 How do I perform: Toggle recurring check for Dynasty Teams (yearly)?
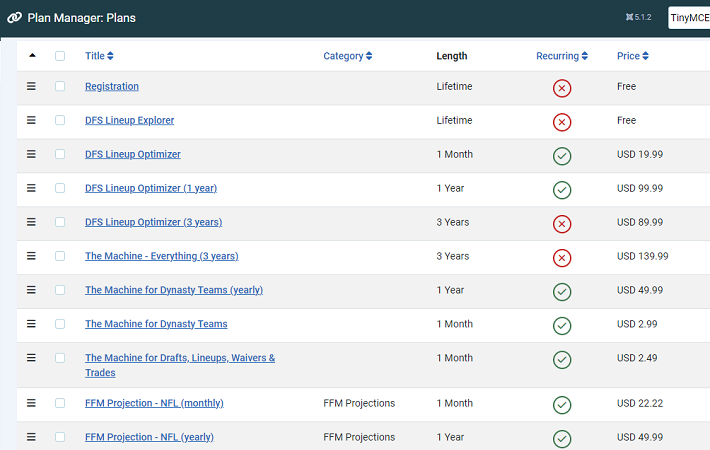[x=561, y=292]
